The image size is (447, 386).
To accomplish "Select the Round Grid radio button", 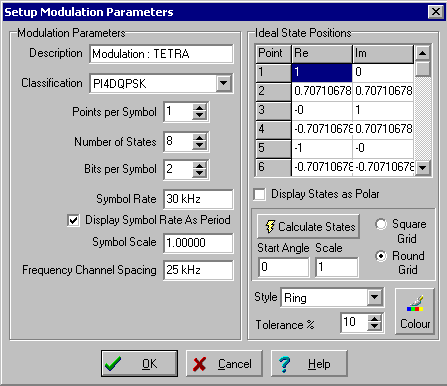I will 381,256.
